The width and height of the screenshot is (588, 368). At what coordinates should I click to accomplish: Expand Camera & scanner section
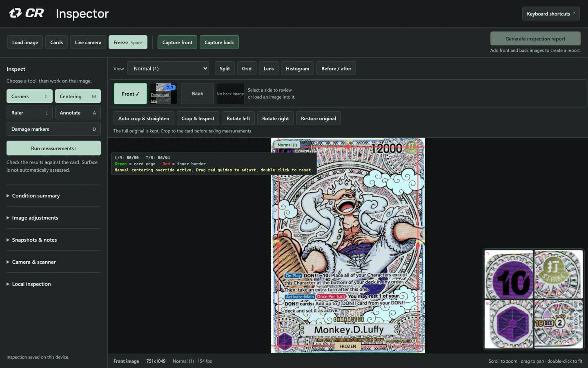(53, 262)
